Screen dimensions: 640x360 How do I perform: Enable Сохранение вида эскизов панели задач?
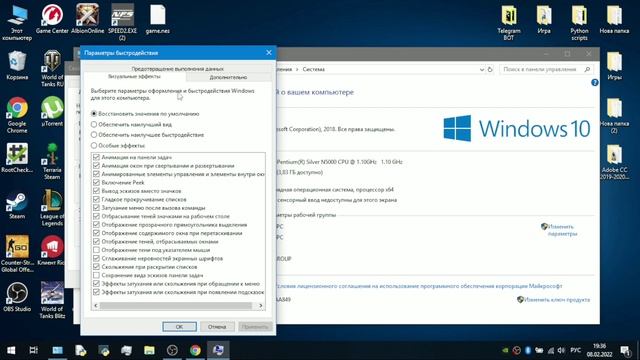pyautogui.click(x=96, y=275)
